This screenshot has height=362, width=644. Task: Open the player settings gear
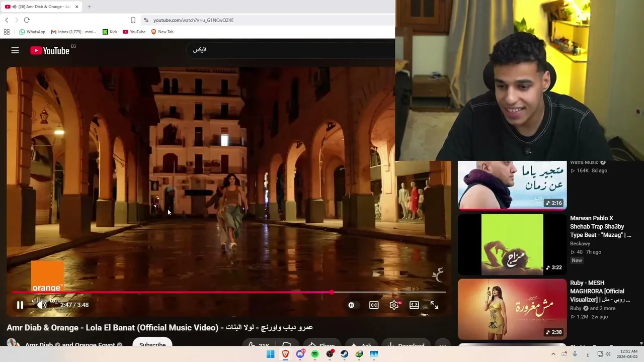tap(394, 305)
